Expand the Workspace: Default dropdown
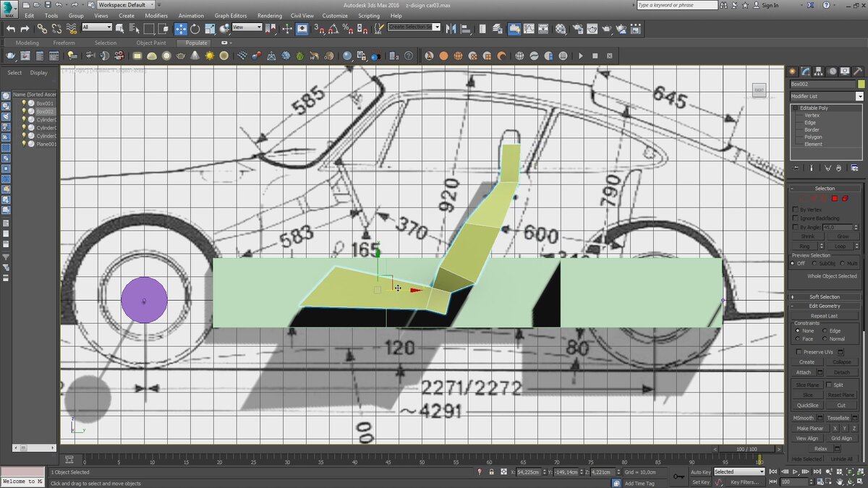 tap(125, 5)
